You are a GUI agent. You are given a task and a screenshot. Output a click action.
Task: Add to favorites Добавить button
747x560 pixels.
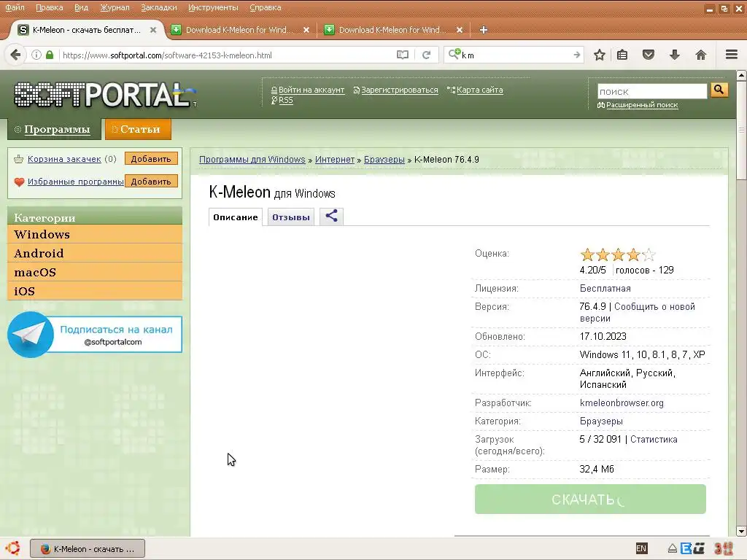click(x=151, y=182)
